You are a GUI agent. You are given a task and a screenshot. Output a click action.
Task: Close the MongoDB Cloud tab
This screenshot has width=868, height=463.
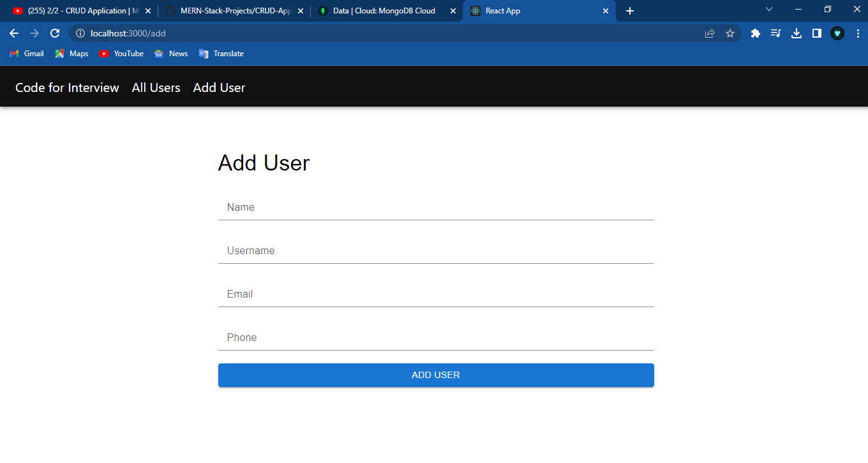453,11
